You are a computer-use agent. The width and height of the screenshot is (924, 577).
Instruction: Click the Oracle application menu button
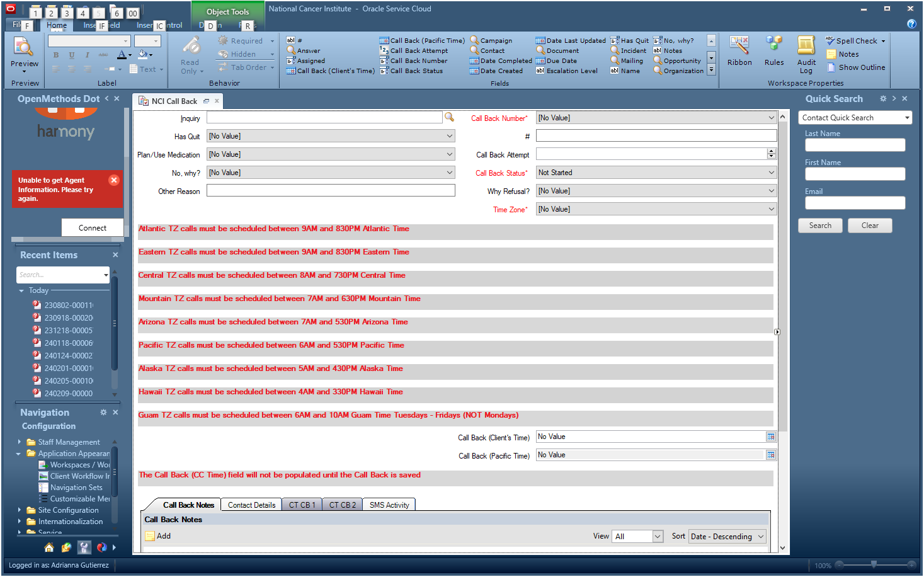pyautogui.click(x=10, y=9)
